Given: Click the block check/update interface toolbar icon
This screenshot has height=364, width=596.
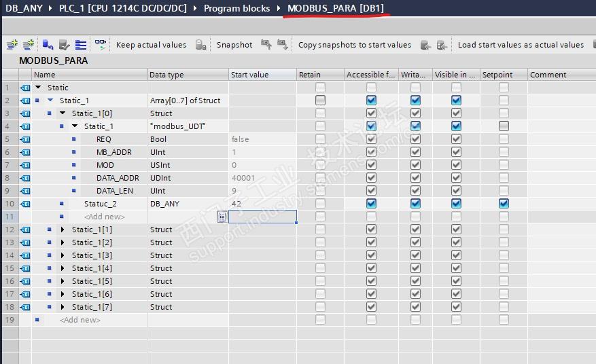Looking at the screenshot, I should click(64, 45).
